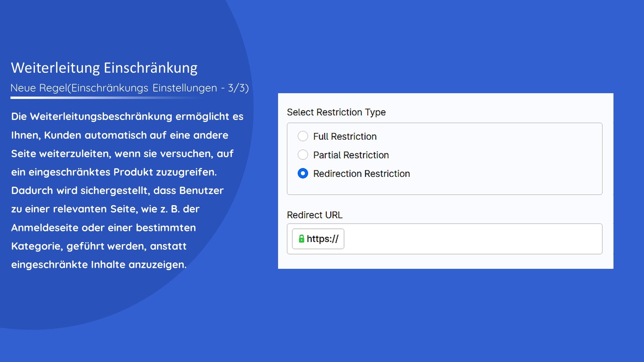Choose the Partial Restriction option
The height and width of the screenshot is (362, 644).
tap(303, 155)
